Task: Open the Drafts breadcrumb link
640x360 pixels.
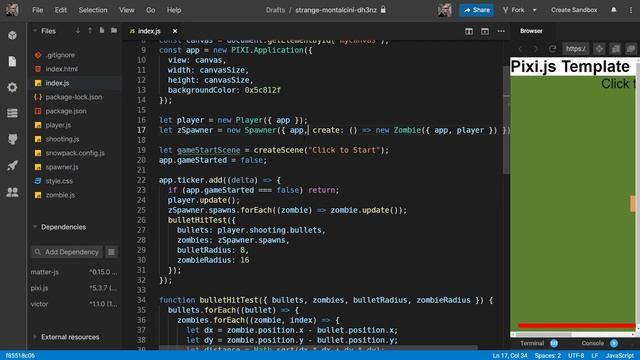Action: click(x=275, y=10)
